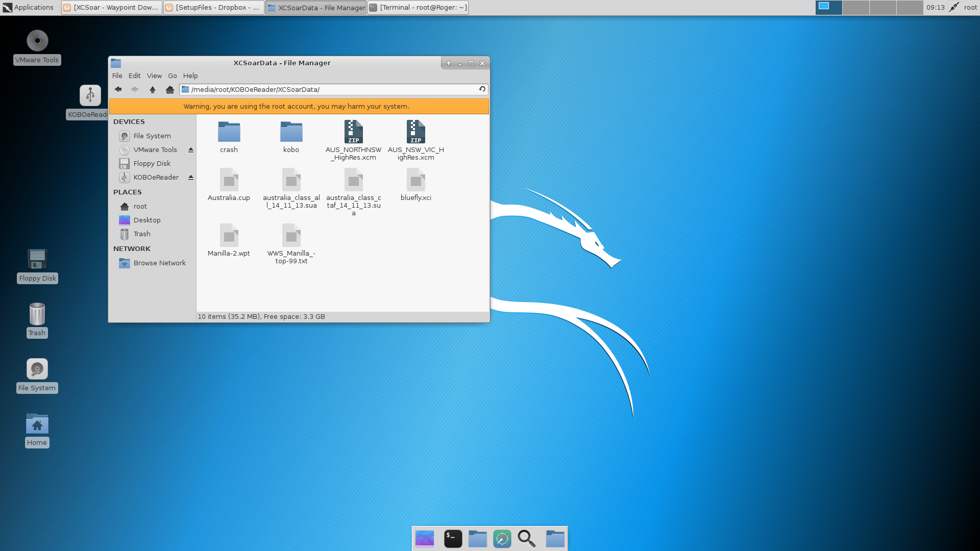
Task: Select the bluefly.xci file
Action: coord(415,180)
